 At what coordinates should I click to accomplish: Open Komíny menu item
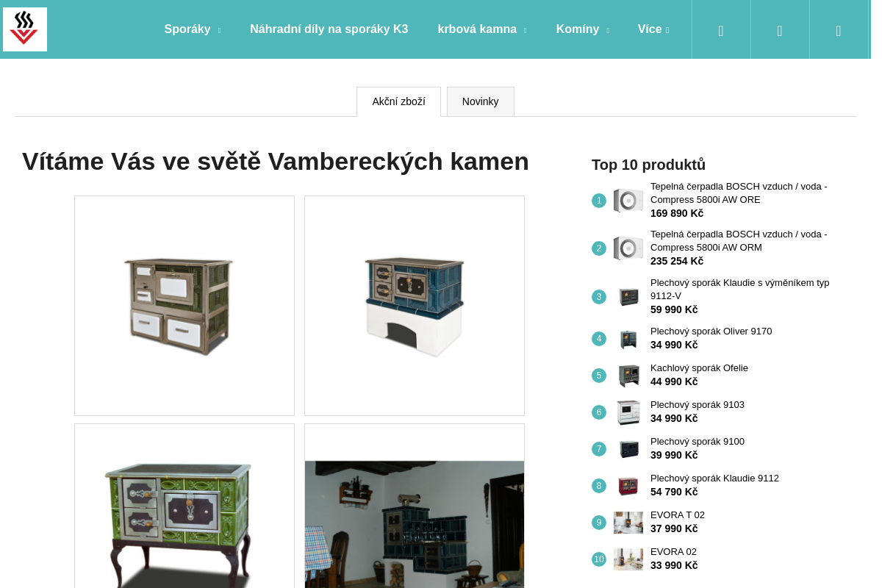[x=578, y=29]
